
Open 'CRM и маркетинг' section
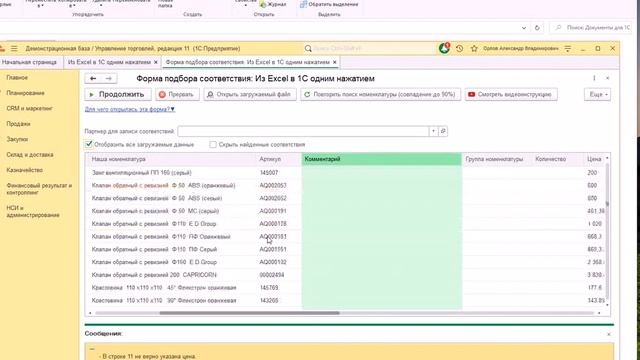(29, 109)
